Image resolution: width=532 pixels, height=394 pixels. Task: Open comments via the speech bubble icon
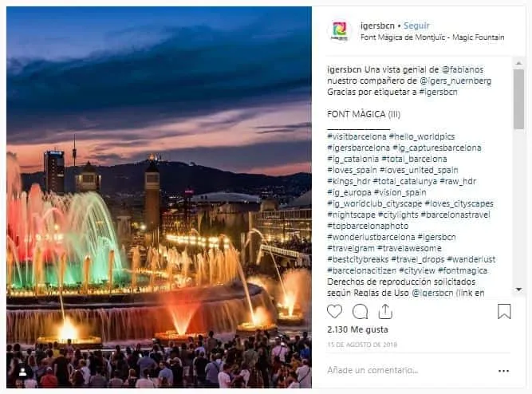[360, 312]
